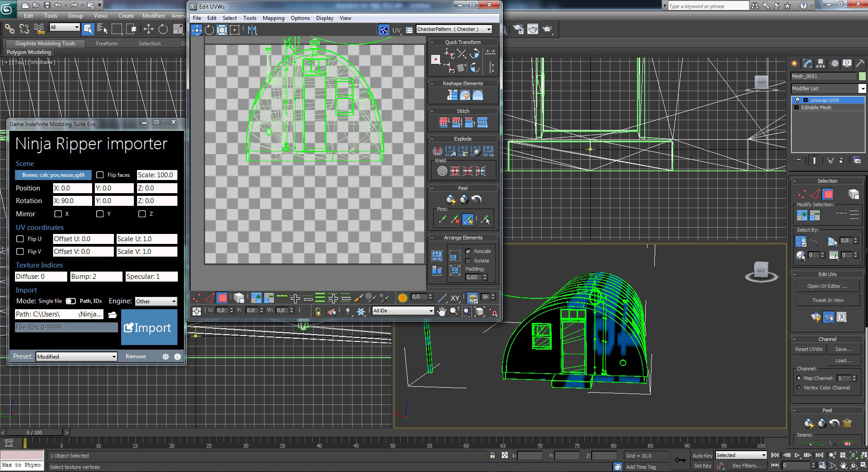
Task: Click the Target Weld icon in Weld section
Action: 442,171
